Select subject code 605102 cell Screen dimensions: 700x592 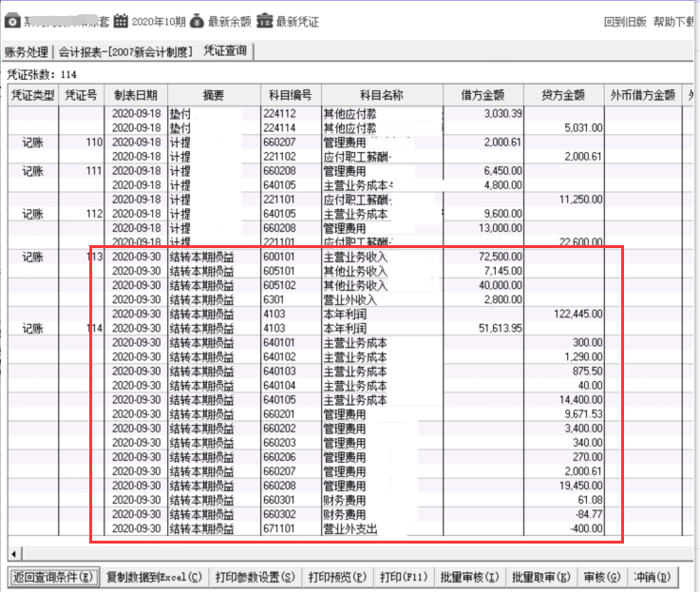[291, 285]
